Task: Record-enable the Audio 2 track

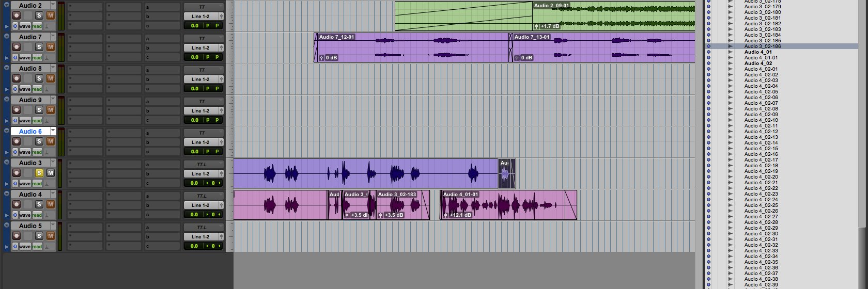Action: click(x=17, y=15)
